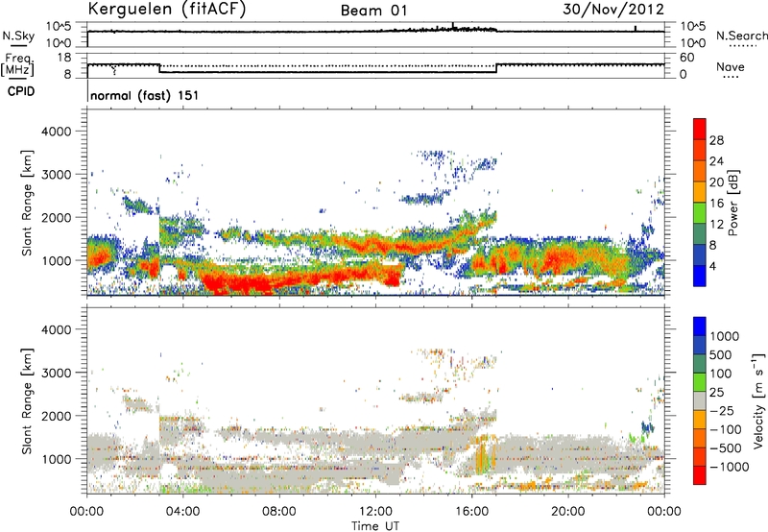The width and height of the screenshot is (768, 532).
Task: Click the 16:00 time tick label
Action: [471, 512]
